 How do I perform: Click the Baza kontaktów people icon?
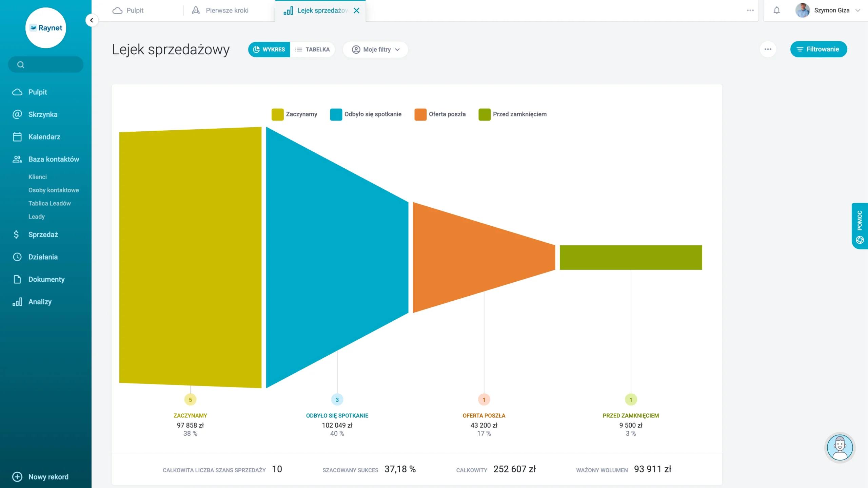[x=17, y=159]
